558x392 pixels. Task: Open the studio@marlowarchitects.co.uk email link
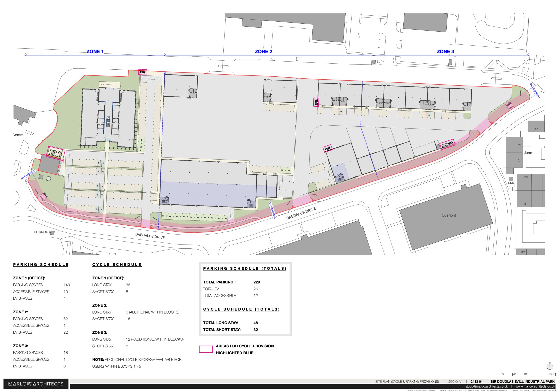(486, 386)
